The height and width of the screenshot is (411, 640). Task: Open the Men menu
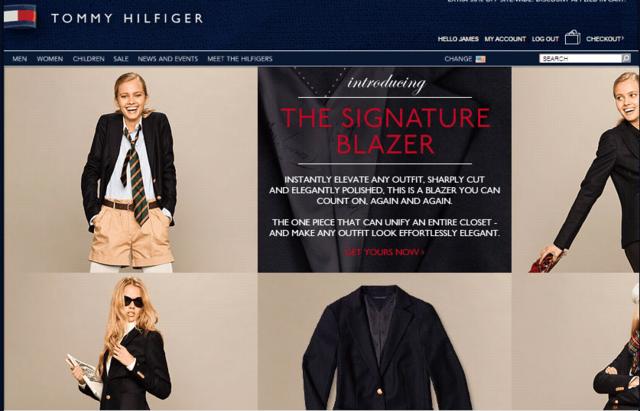[20, 59]
